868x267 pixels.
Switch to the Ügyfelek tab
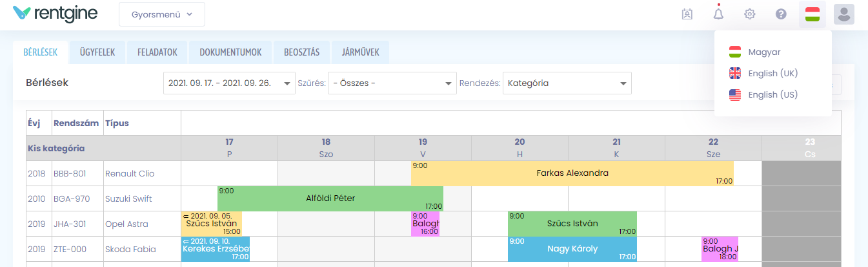tap(97, 52)
